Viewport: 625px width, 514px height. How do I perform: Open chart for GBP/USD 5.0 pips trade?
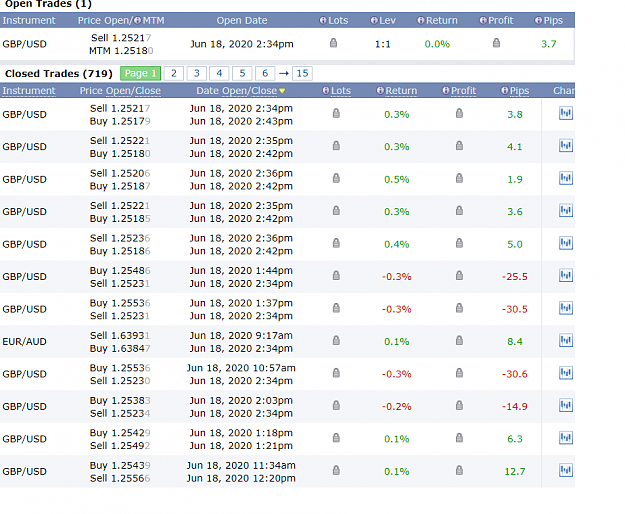click(566, 243)
